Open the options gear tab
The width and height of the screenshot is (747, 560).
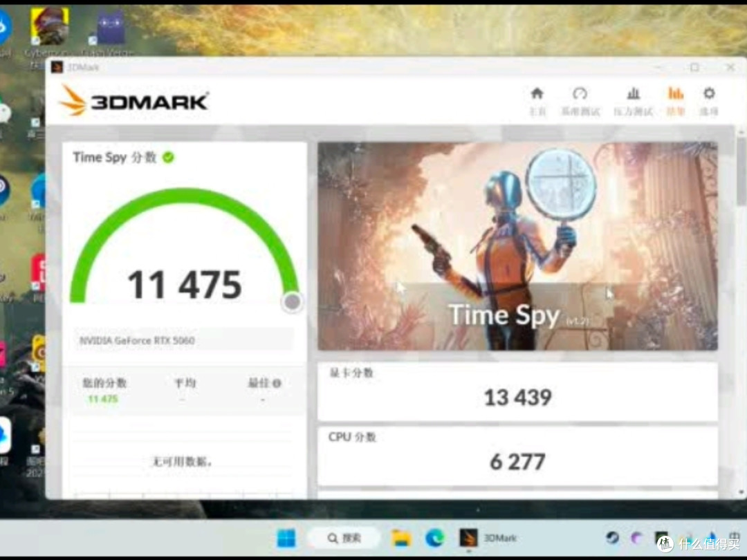709,101
